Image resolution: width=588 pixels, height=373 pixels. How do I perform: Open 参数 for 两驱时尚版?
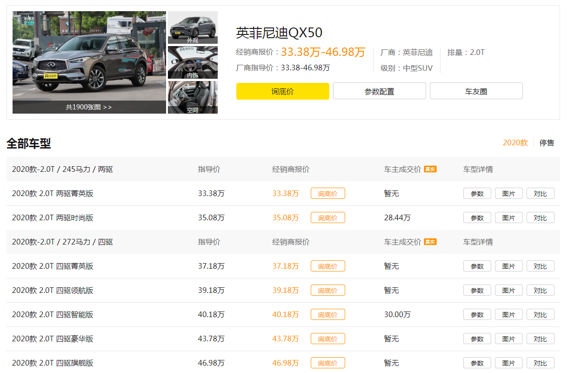(x=477, y=218)
